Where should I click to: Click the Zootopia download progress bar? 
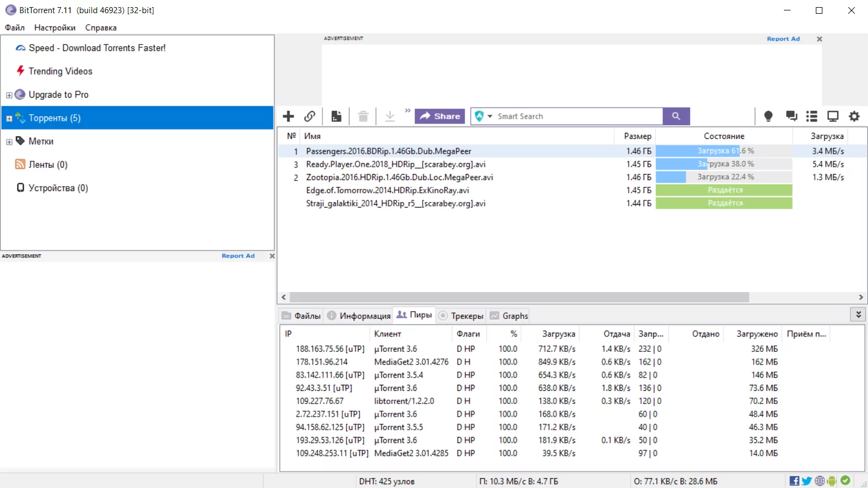724,177
